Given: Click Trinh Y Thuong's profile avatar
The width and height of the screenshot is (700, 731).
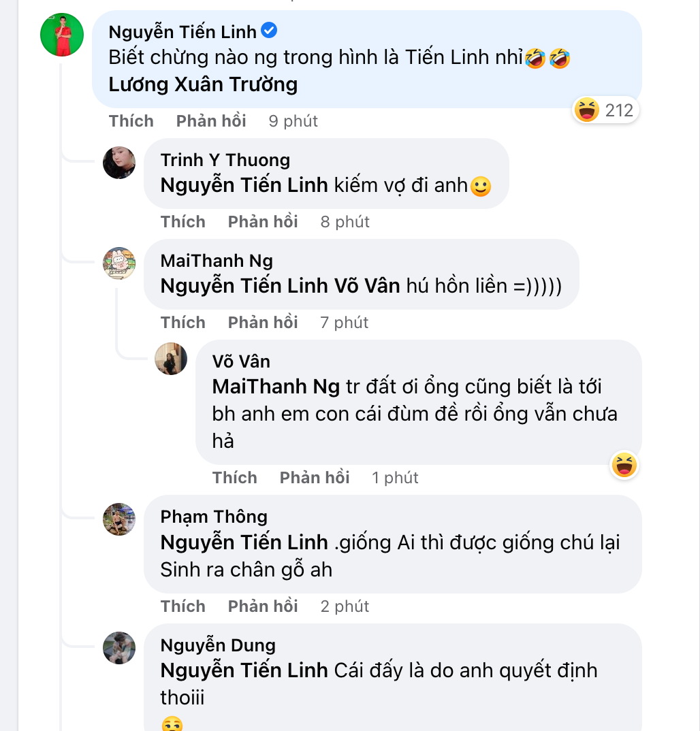Looking at the screenshot, I should [119, 163].
